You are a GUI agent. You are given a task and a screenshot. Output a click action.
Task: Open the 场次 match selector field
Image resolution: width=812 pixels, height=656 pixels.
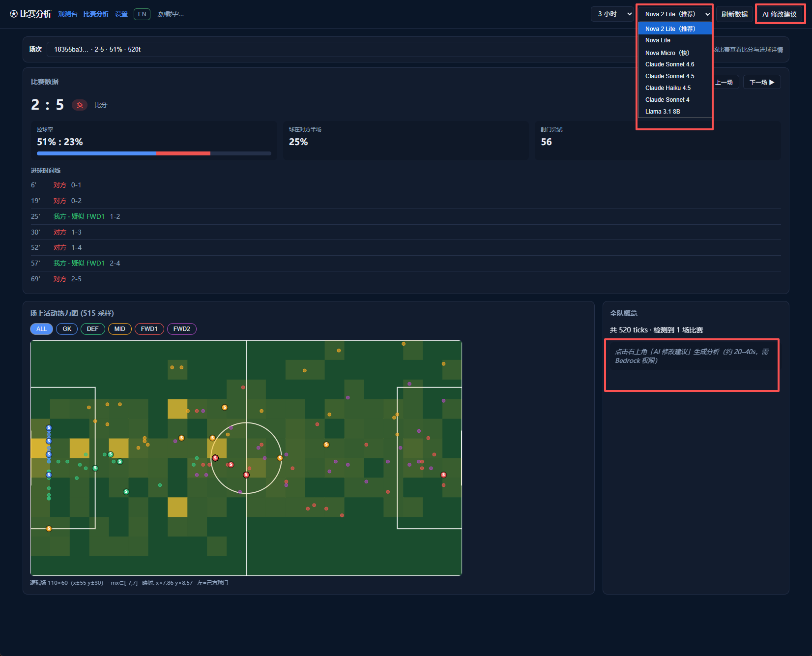tap(341, 49)
